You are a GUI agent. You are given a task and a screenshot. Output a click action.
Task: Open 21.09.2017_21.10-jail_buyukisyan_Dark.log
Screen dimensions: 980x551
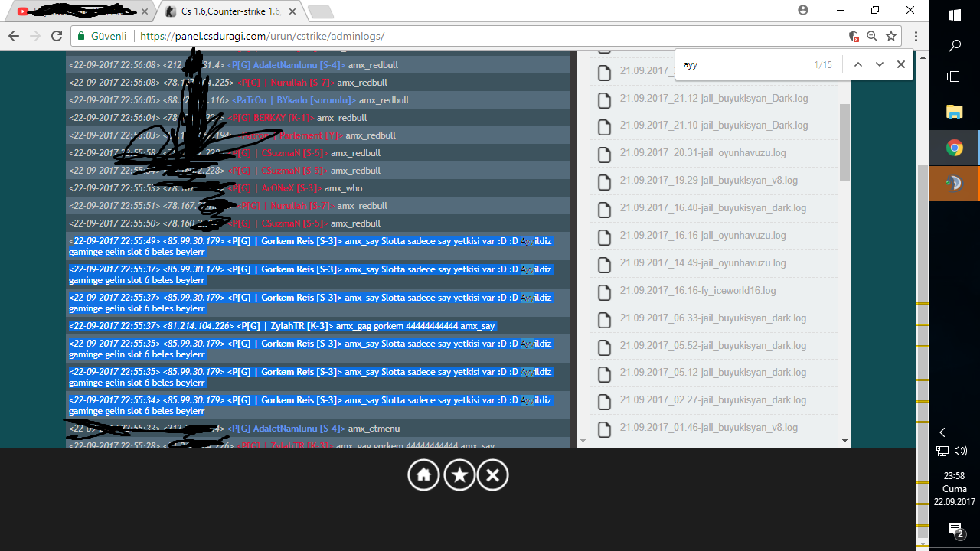coord(714,126)
